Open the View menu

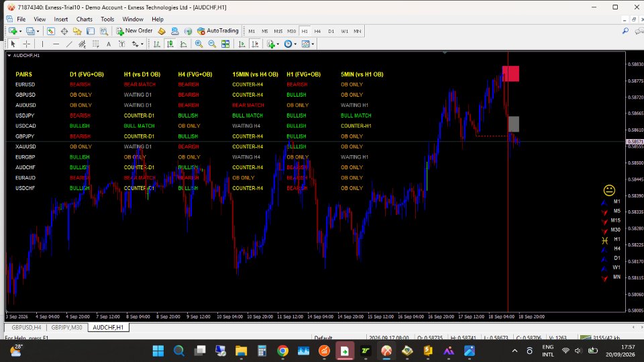click(x=40, y=19)
